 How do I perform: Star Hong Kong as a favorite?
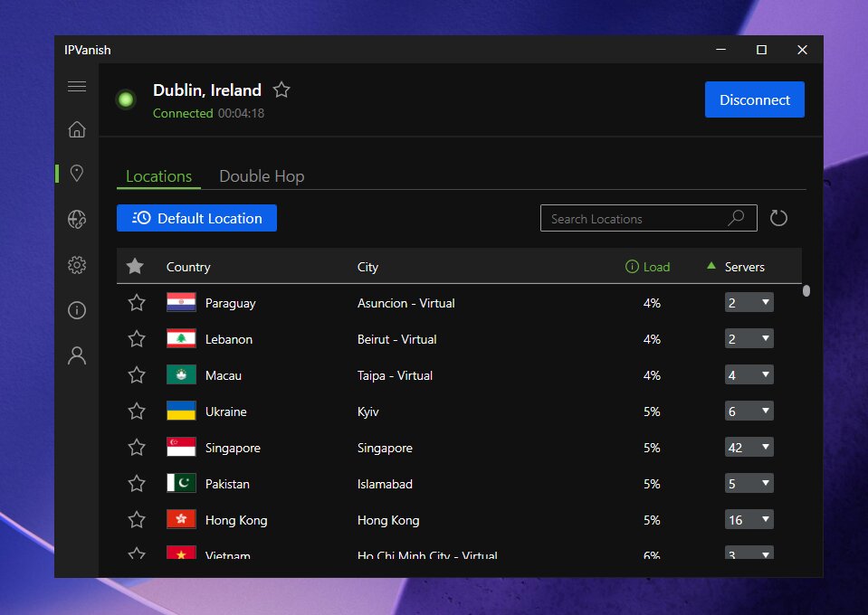pos(137,519)
